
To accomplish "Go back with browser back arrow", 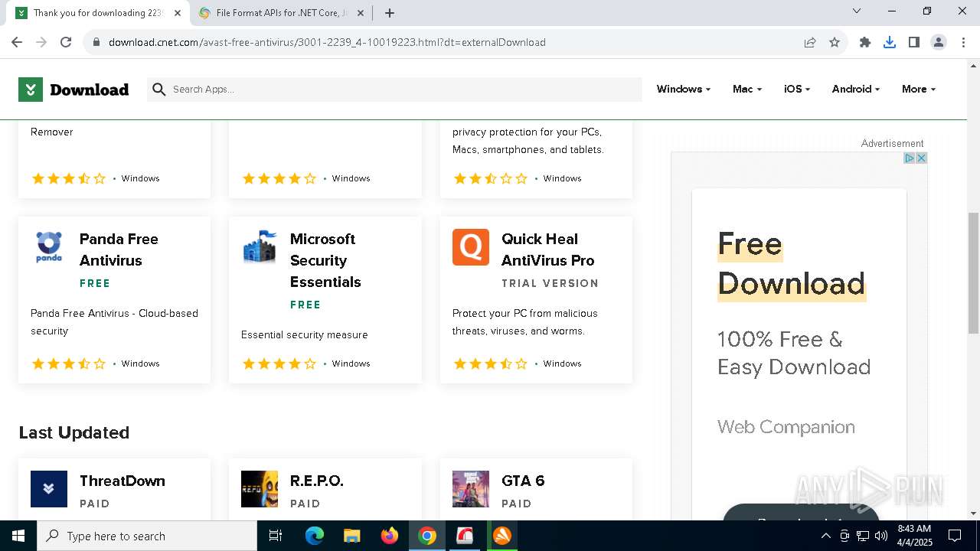I will click(x=17, y=42).
